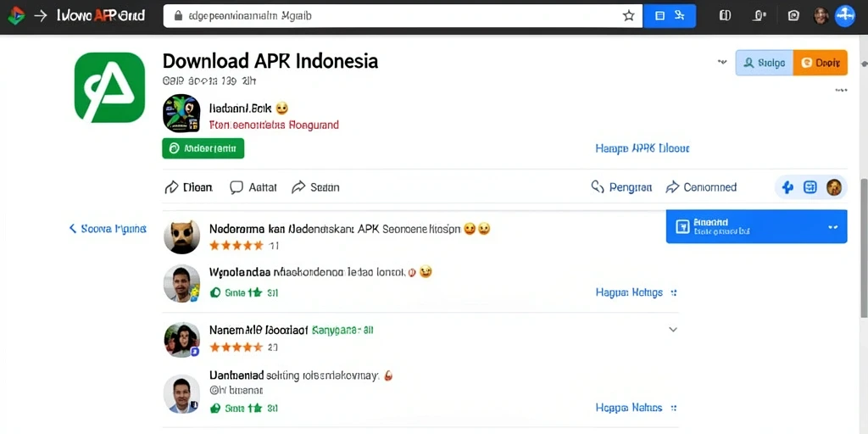Click the three-dot menu under the orange button

tap(841, 90)
